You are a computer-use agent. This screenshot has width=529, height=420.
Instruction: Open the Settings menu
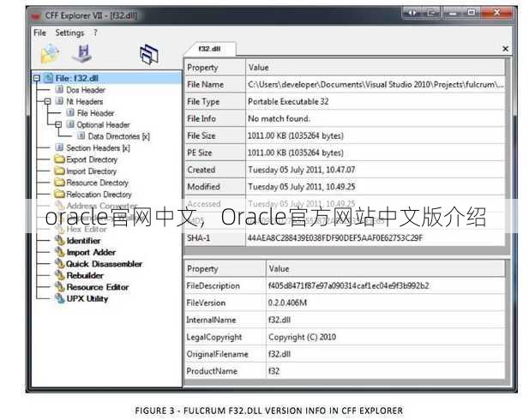tap(69, 33)
